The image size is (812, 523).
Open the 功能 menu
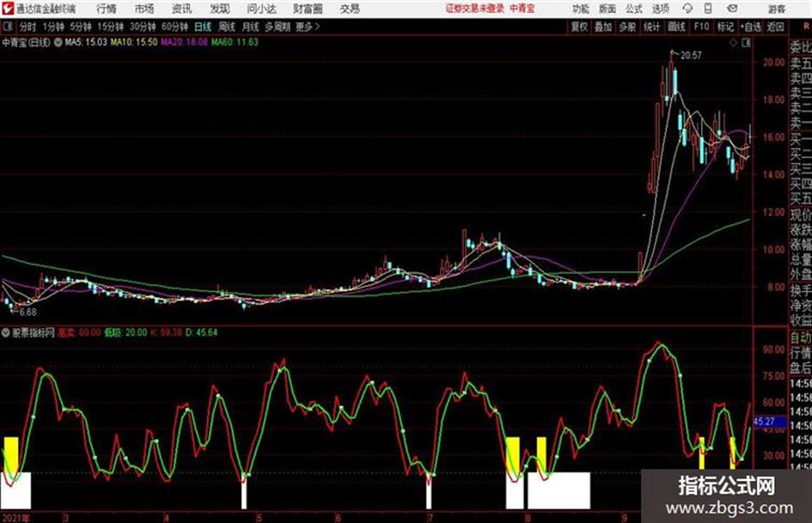click(x=581, y=9)
